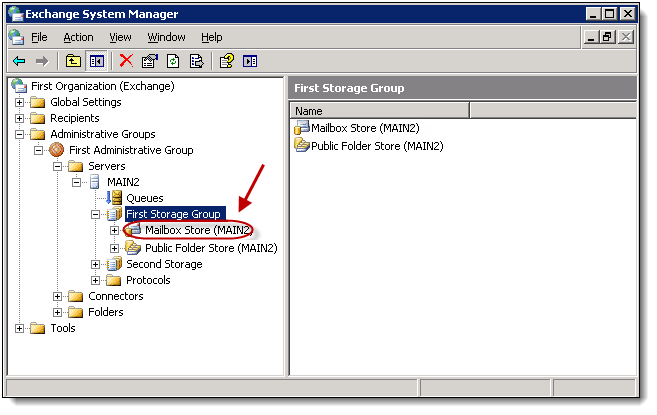This screenshot has width=657, height=415.
Task: Click the MMC console icon beside File menu
Action: pos(16,37)
